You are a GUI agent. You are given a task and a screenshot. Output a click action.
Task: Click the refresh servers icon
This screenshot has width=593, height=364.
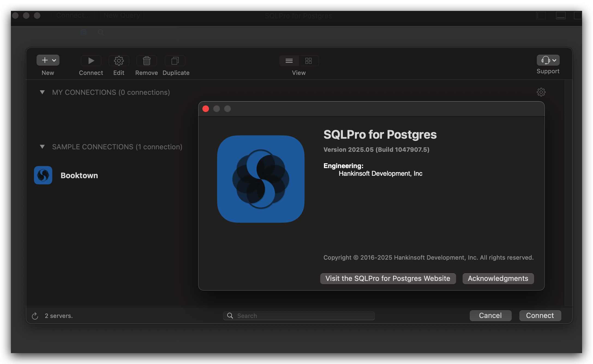tap(35, 316)
